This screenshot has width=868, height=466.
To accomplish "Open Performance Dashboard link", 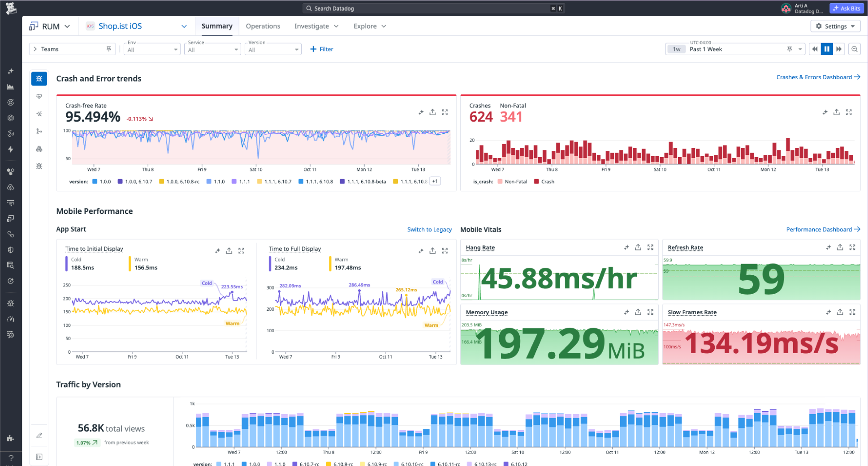I will (823, 229).
